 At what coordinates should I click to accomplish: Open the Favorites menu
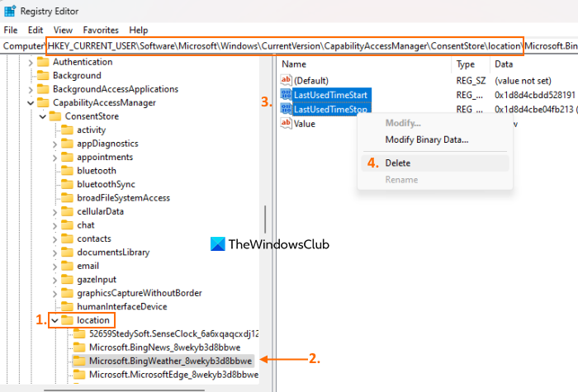click(101, 31)
